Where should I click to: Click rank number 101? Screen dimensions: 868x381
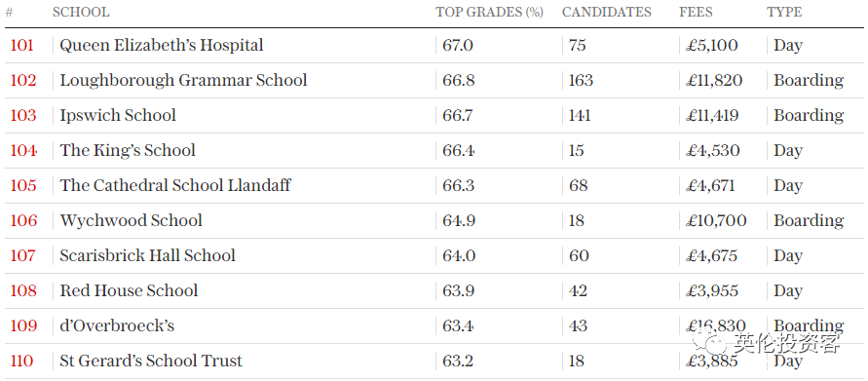(x=22, y=45)
